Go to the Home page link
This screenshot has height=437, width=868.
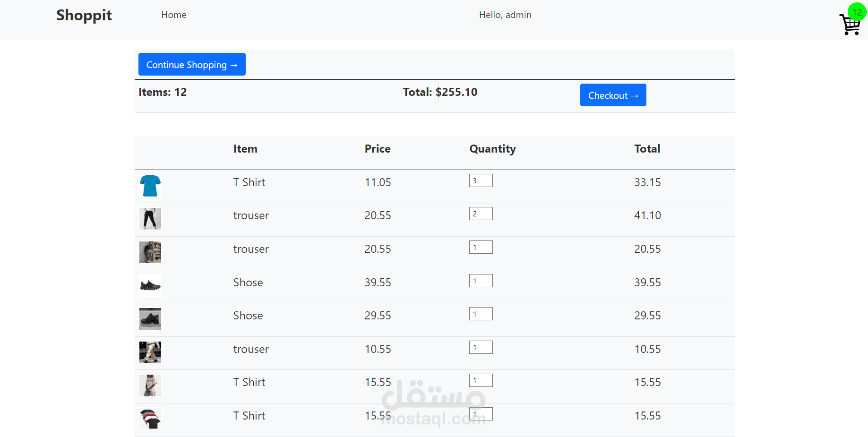coord(174,15)
